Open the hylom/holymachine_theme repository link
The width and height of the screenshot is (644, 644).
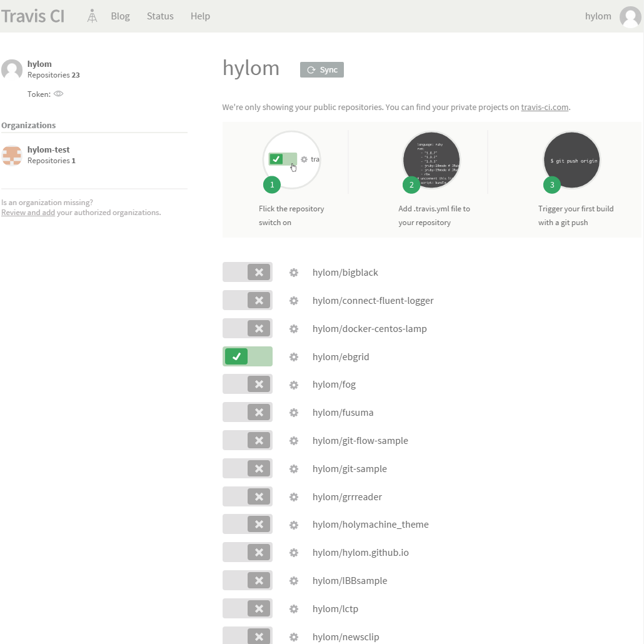[x=371, y=525]
